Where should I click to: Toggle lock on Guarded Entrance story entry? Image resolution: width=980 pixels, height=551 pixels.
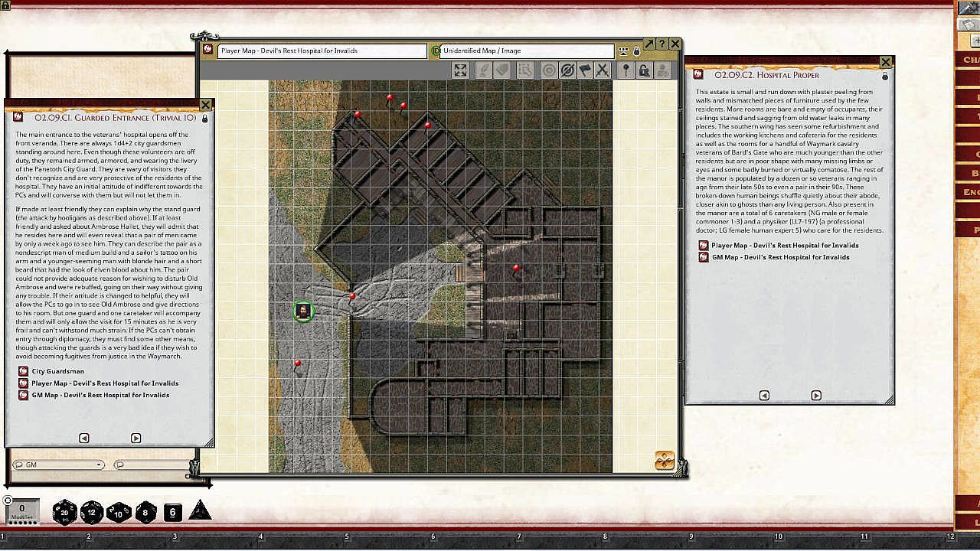pyautogui.click(x=204, y=119)
